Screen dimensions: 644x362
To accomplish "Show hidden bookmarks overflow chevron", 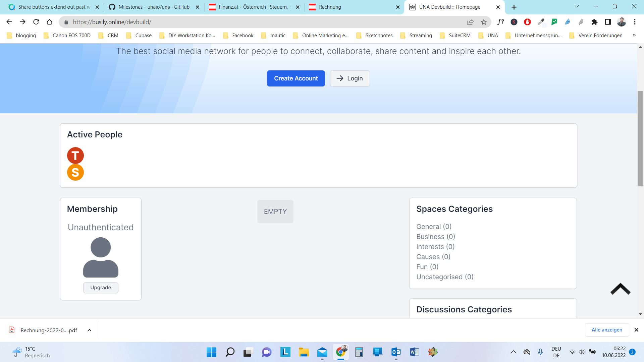I will [x=634, y=36].
